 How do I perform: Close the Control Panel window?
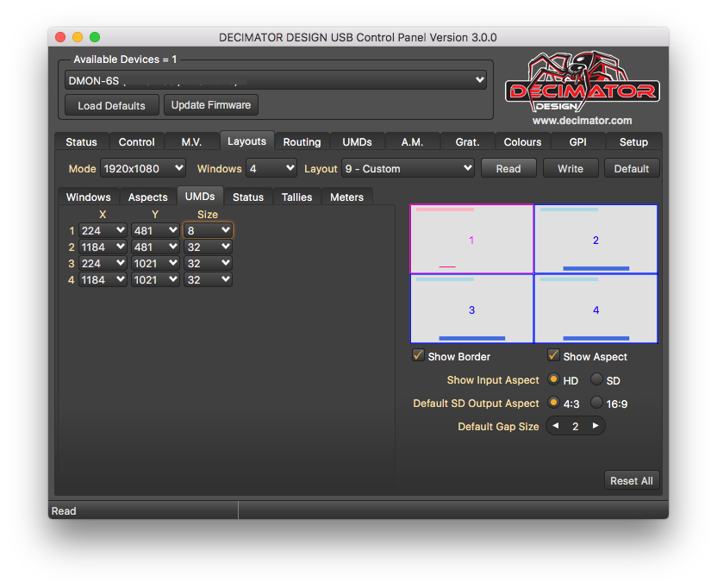60,37
